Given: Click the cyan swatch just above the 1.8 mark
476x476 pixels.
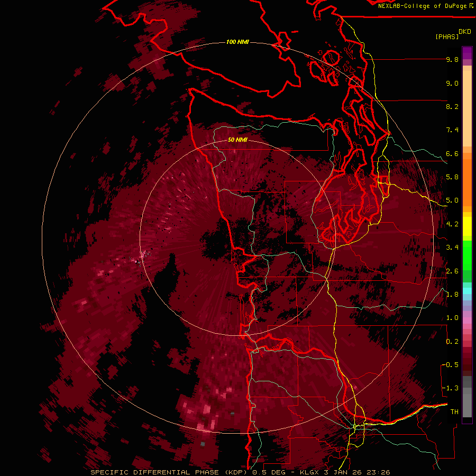Looking at the screenshot, I should 467,290.
